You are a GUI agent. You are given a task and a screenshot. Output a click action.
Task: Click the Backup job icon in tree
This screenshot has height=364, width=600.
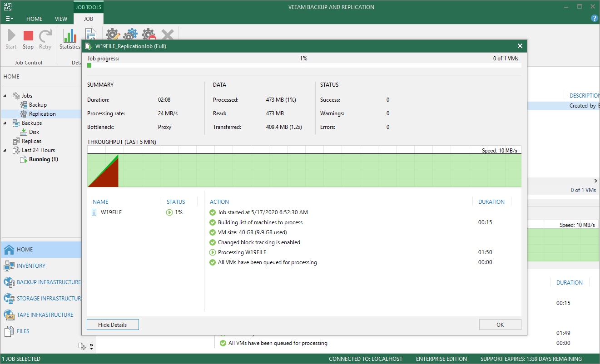24,105
